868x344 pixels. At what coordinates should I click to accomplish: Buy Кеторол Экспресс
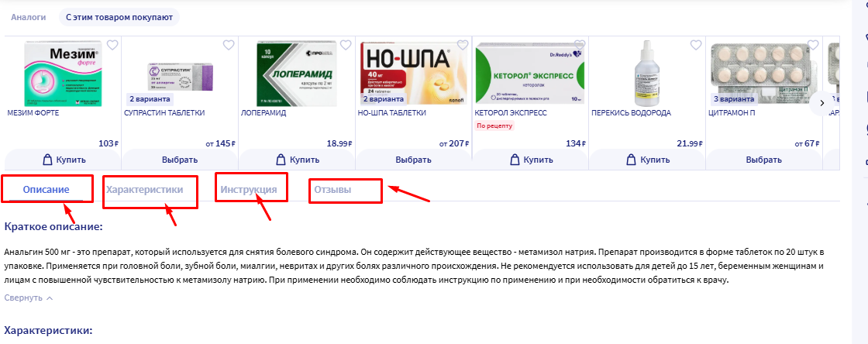530,160
